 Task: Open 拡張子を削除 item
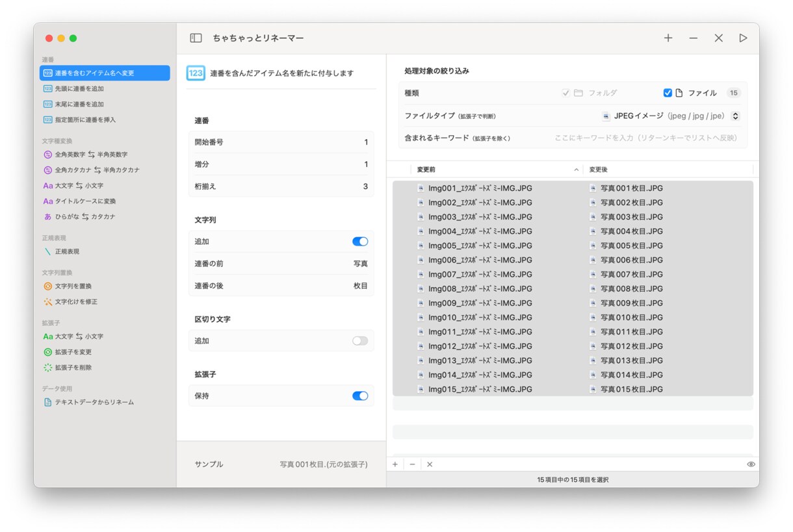105,368
